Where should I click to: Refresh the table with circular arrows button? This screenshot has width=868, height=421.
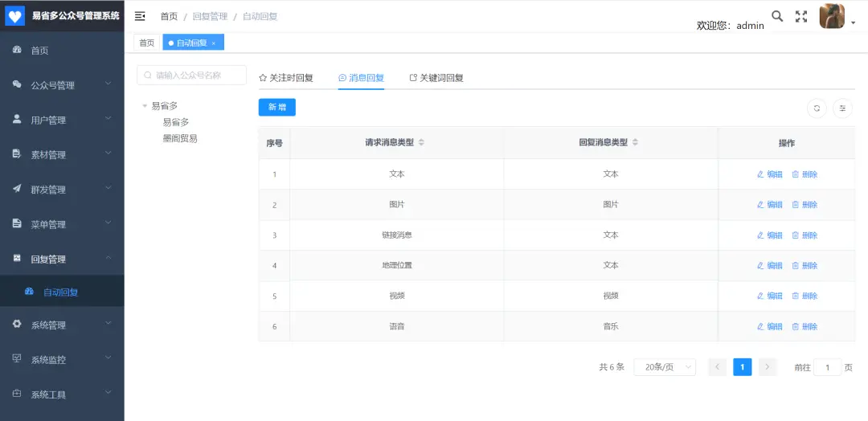pos(817,108)
